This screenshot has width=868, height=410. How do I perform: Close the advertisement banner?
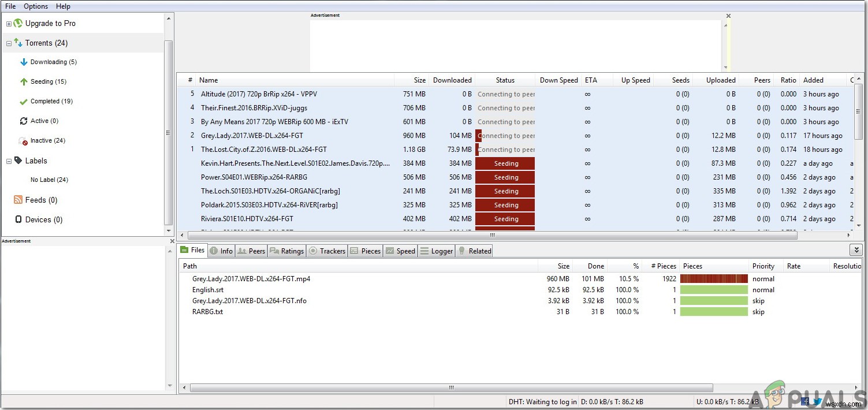728,16
